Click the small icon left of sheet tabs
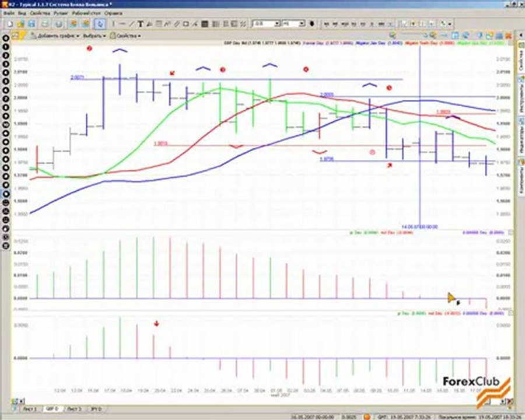Image resolution: width=525 pixels, height=420 pixels. pyautogui.click(x=15, y=409)
